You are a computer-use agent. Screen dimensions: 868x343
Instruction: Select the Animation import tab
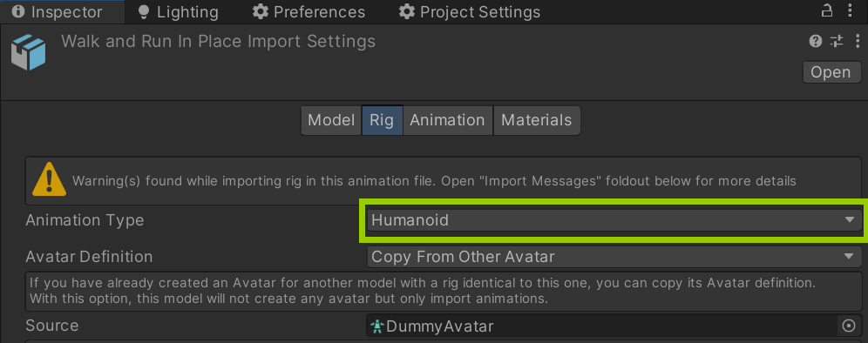pos(447,120)
